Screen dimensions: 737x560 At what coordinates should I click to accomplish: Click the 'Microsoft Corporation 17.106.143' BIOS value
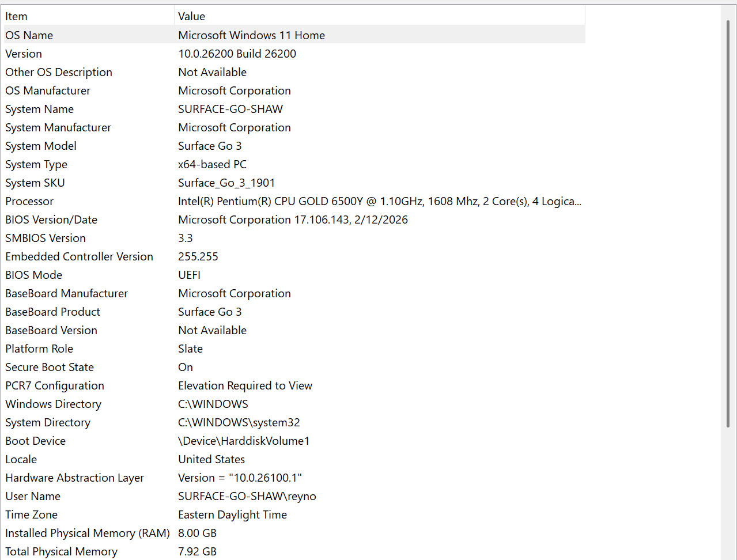[293, 220]
